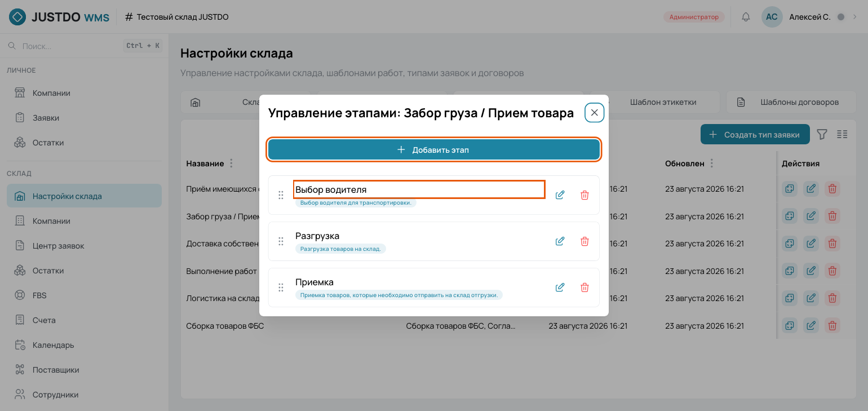
Task: Click the JUSTDO WMS logo icon
Action: click(x=17, y=17)
